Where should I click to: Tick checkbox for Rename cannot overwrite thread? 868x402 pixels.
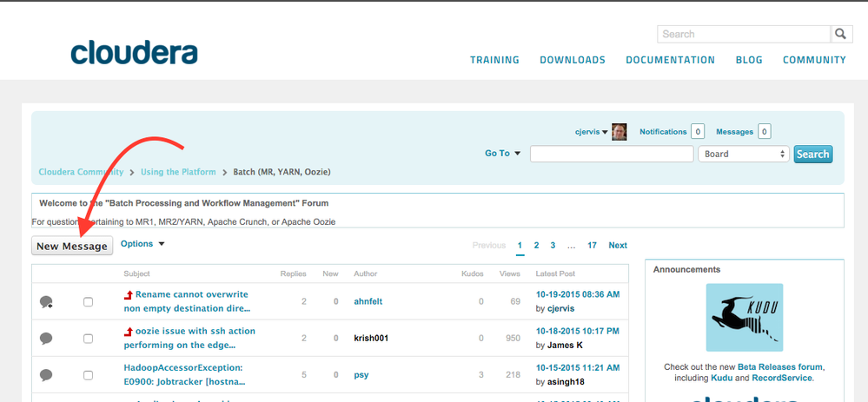[x=88, y=302]
